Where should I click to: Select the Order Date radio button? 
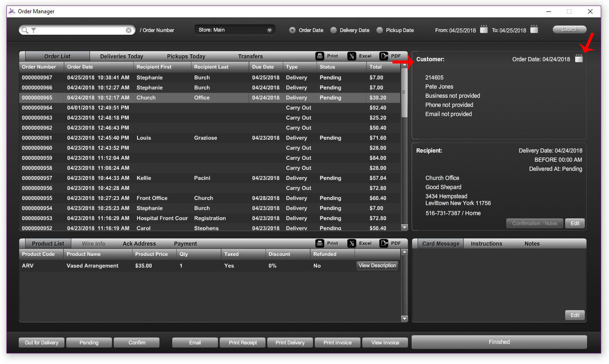(292, 30)
